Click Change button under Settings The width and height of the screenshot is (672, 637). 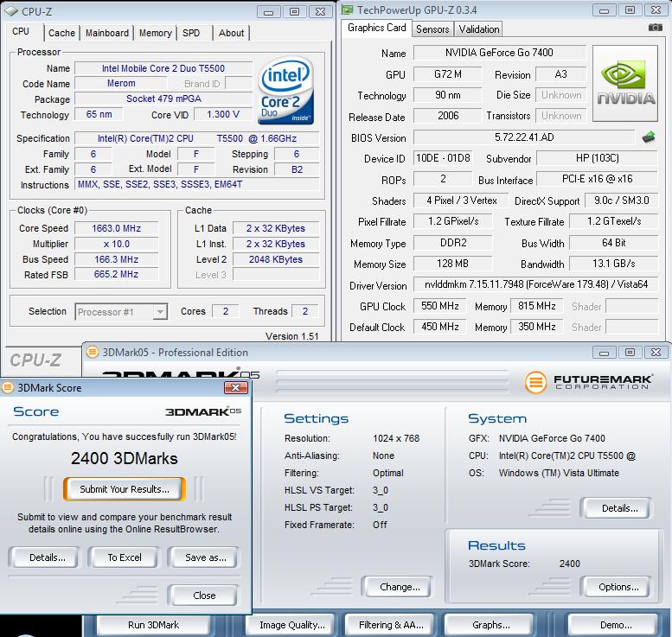point(397,587)
